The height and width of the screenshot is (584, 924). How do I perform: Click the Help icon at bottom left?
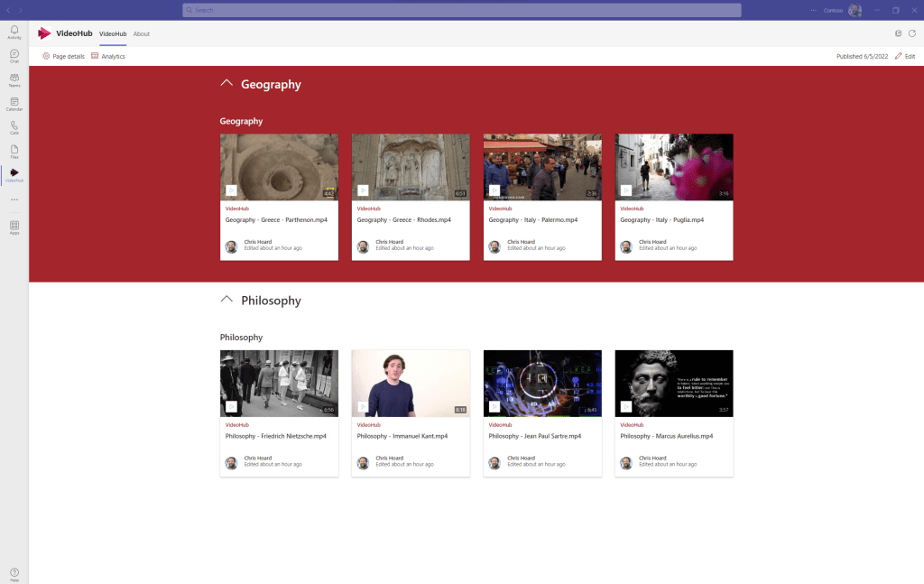(x=14, y=572)
